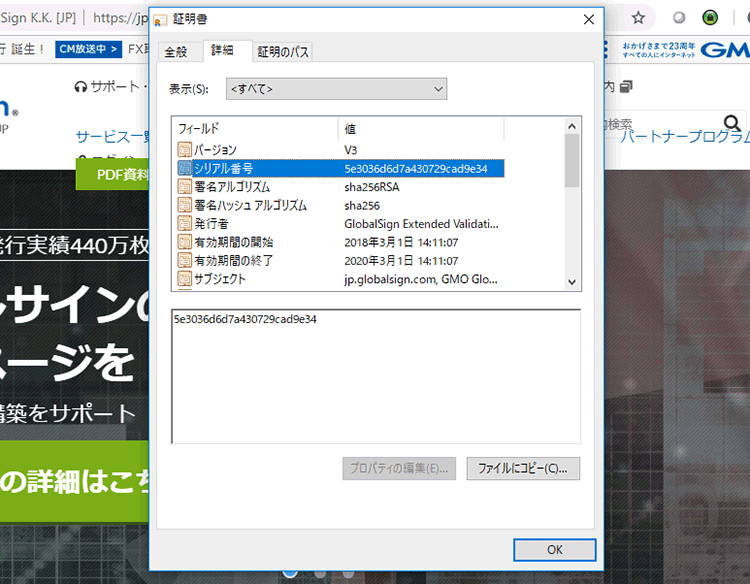The height and width of the screenshot is (584, 750).
Task: Click the ファイルにコピー button
Action: (x=523, y=468)
